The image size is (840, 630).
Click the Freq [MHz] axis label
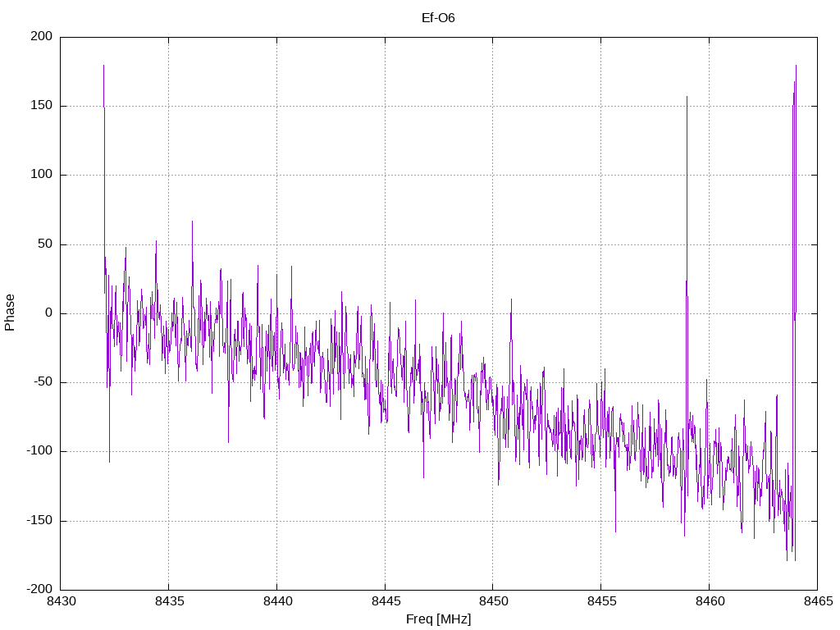(438, 619)
